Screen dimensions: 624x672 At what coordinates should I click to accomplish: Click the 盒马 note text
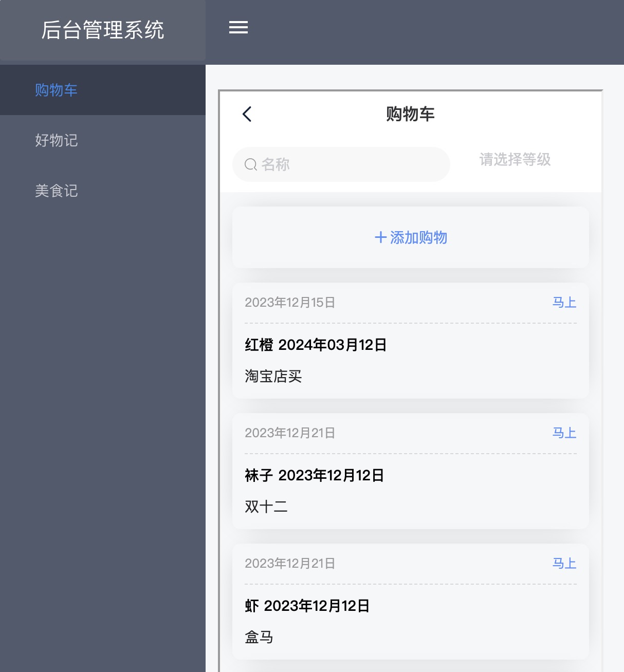click(259, 637)
